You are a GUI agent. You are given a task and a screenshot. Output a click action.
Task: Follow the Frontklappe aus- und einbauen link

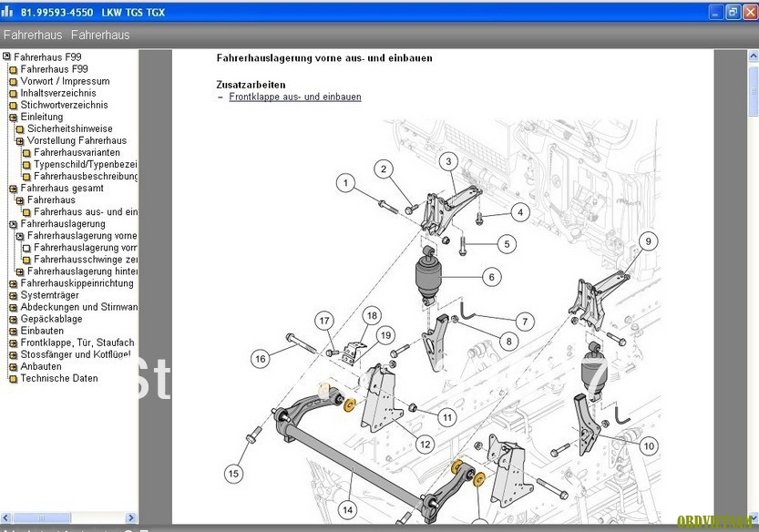tap(295, 97)
